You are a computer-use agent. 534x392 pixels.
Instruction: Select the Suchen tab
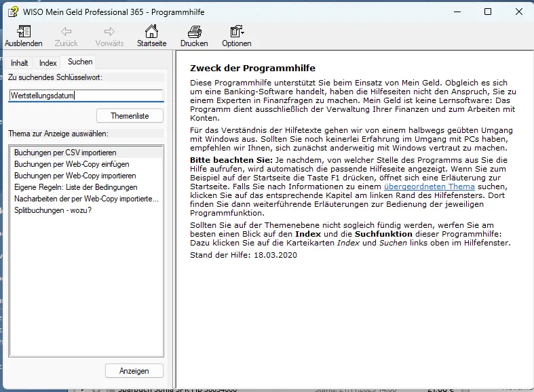80,62
